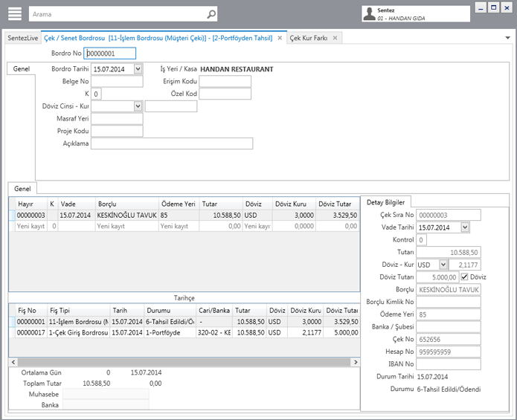Sort by the Borçlu column header
The width and height of the screenshot is (517, 420).
click(x=127, y=204)
